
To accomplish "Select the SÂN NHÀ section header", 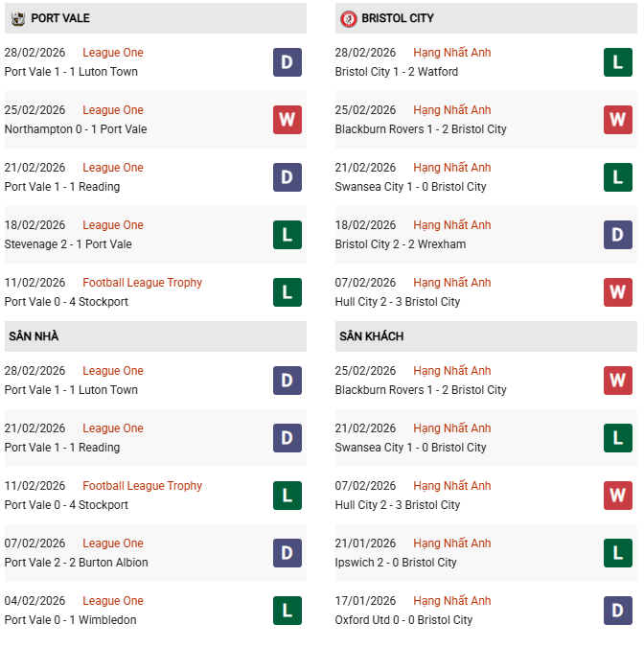I will tap(34, 336).
